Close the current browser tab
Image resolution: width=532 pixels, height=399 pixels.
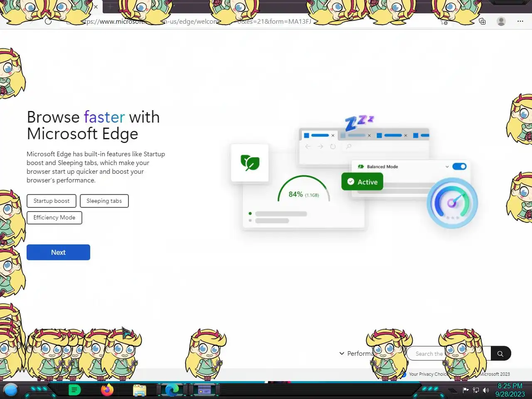(x=96, y=7)
